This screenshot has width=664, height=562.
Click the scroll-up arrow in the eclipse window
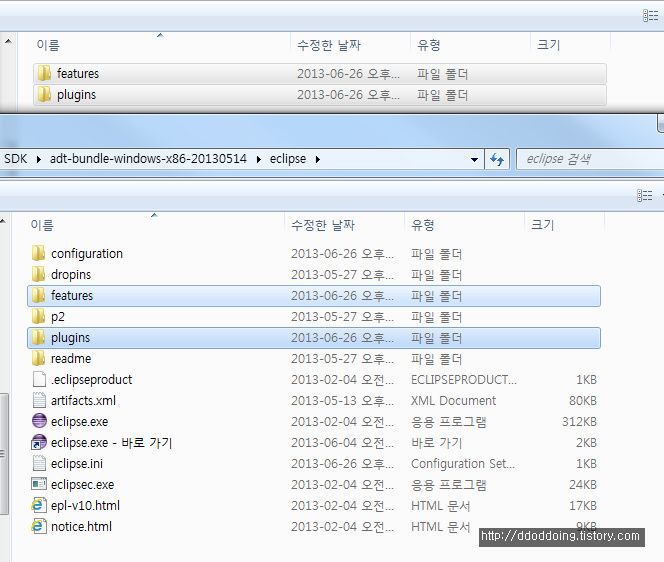[x=3, y=221]
